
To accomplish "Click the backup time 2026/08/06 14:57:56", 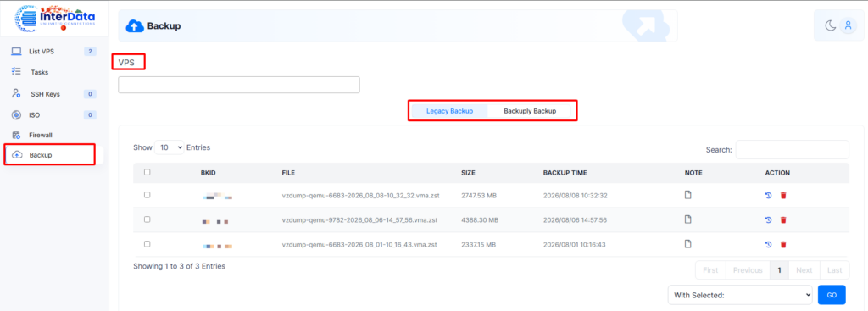I will (x=575, y=219).
